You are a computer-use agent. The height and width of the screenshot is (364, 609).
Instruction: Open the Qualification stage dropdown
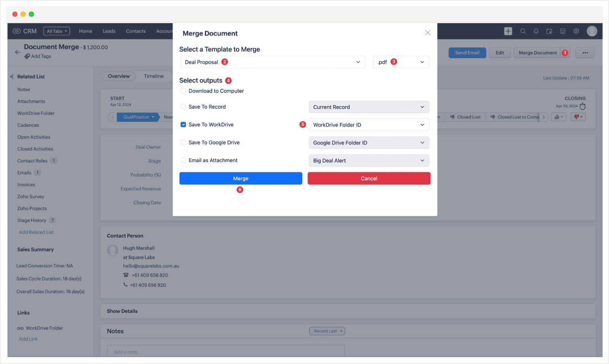tap(138, 117)
